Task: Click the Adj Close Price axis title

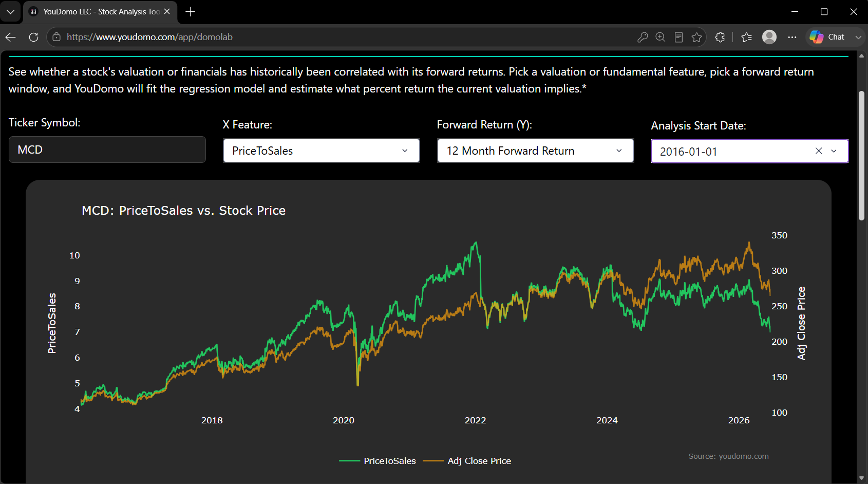Action: (801, 323)
